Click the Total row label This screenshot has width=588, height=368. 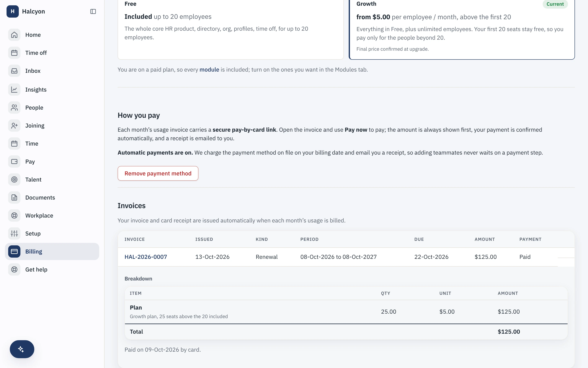click(136, 331)
